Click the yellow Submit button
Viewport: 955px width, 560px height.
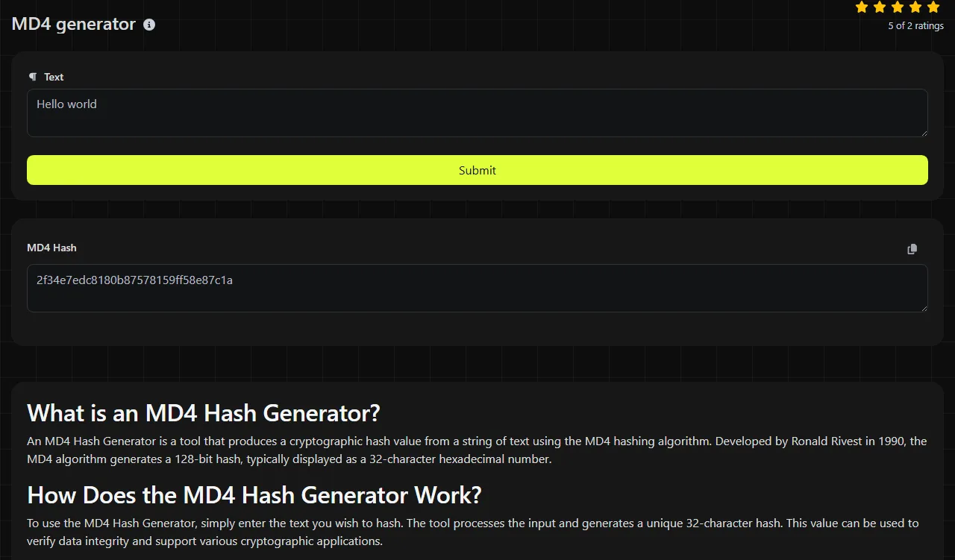click(477, 170)
